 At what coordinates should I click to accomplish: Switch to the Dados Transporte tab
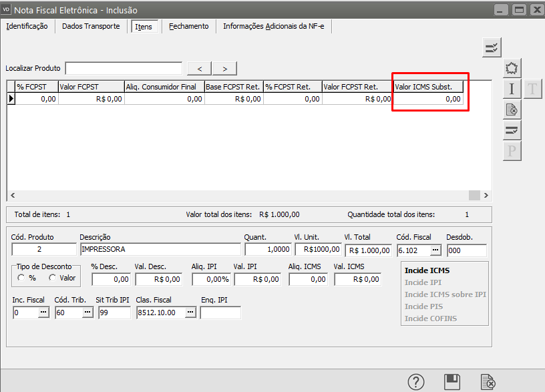(x=91, y=26)
